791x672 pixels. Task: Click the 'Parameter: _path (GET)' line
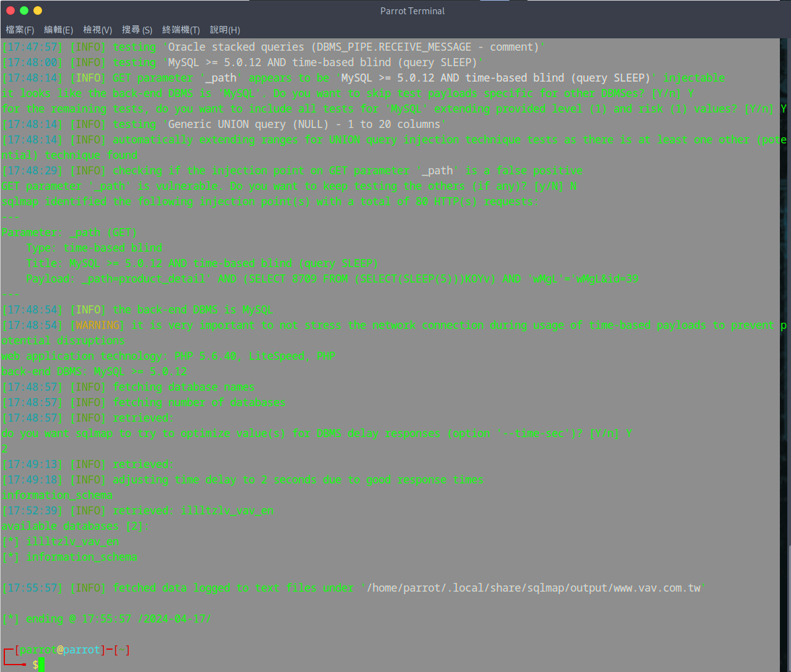click(x=69, y=232)
